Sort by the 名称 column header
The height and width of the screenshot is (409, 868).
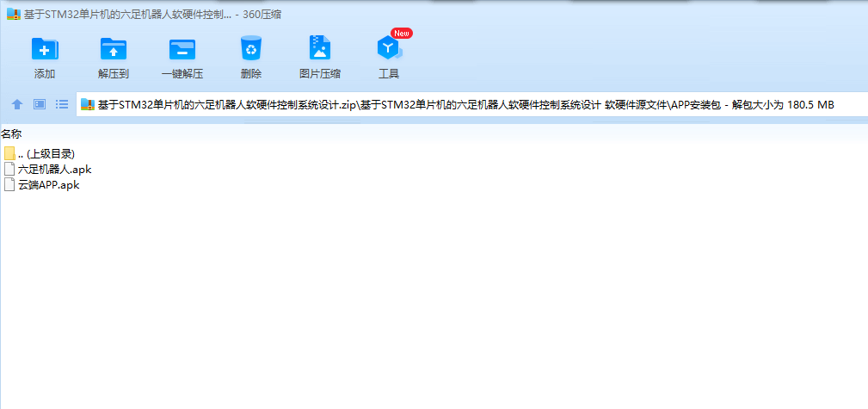(x=11, y=133)
